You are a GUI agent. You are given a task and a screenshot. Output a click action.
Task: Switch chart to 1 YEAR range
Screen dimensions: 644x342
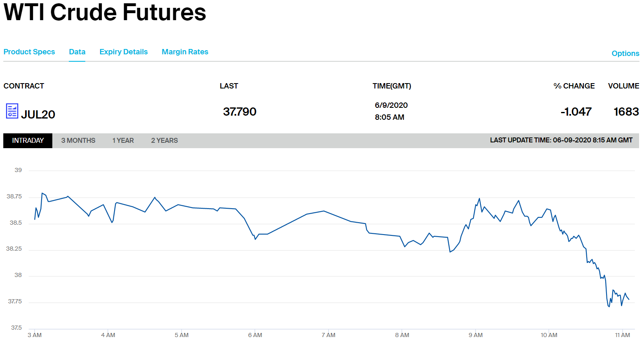[x=123, y=141]
